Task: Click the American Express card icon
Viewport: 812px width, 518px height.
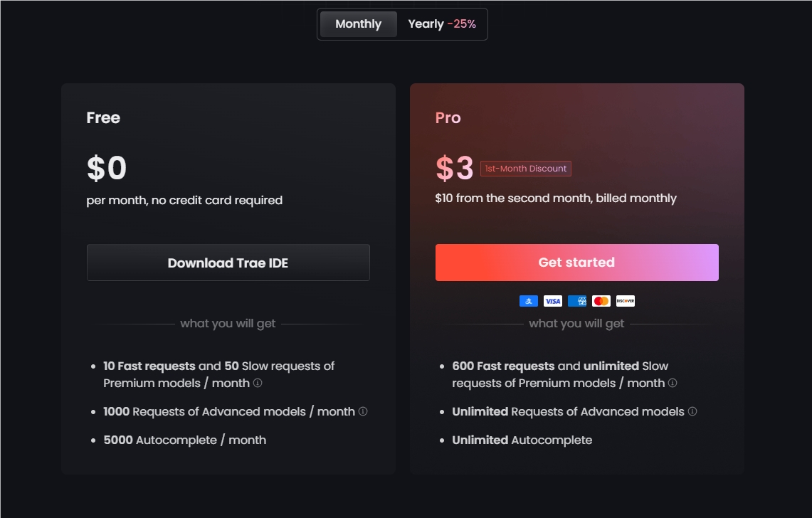Action: click(577, 301)
